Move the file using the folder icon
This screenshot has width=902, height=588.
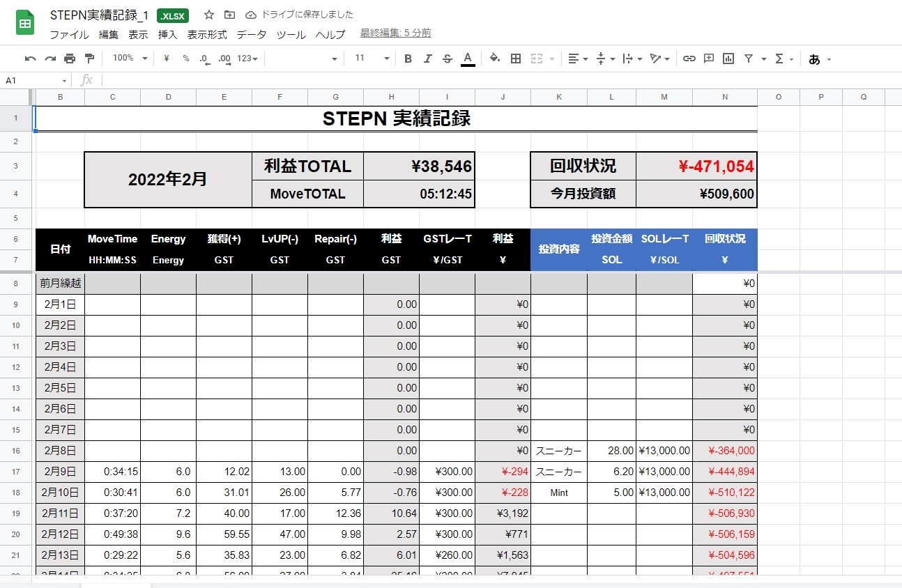pos(229,15)
